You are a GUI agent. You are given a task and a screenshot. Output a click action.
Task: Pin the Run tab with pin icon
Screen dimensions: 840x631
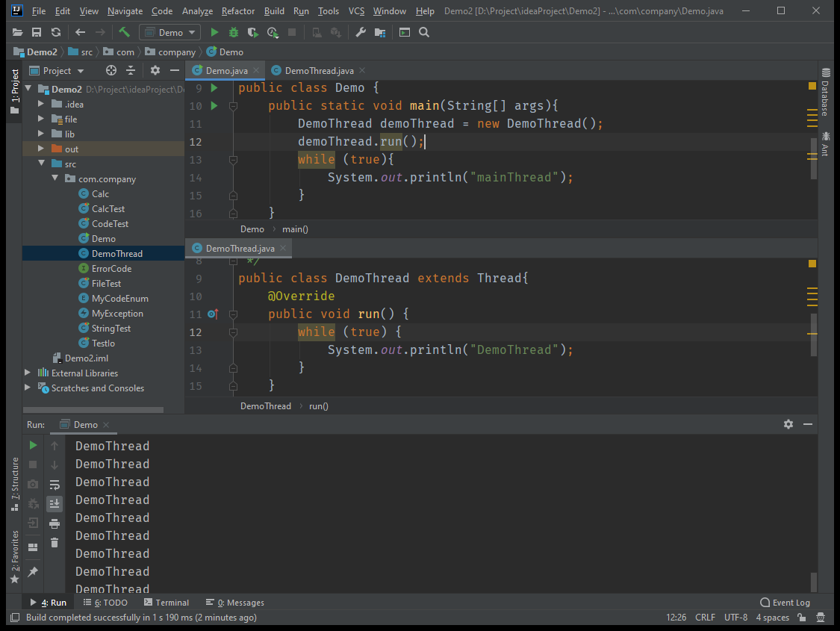(x=33, y=571)
